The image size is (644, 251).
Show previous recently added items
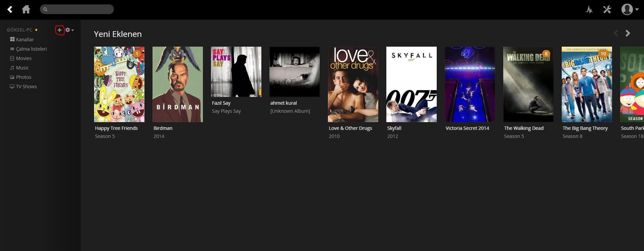tap(616, 33)
